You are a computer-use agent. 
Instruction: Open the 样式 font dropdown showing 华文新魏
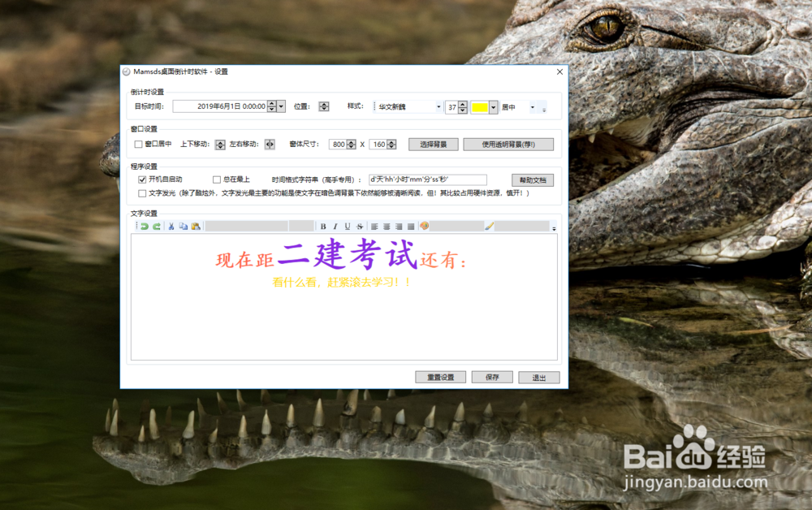[438, 106]
